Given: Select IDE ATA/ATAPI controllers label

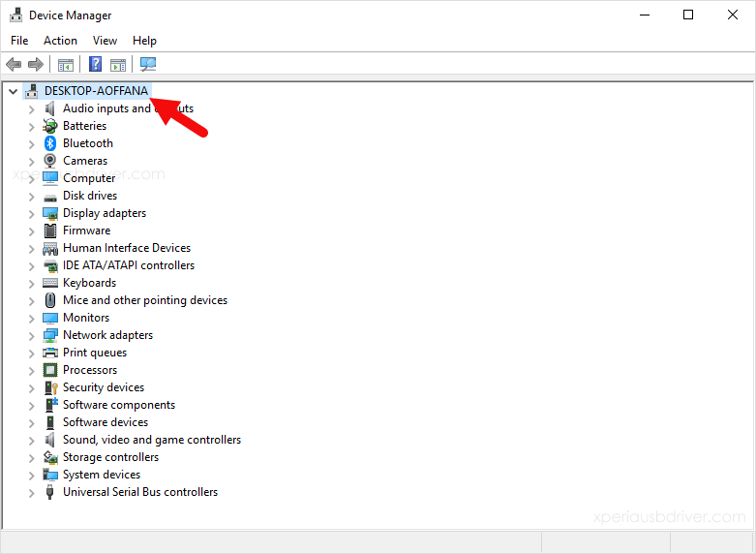Looking at the screenshot, I should [129, 265].
